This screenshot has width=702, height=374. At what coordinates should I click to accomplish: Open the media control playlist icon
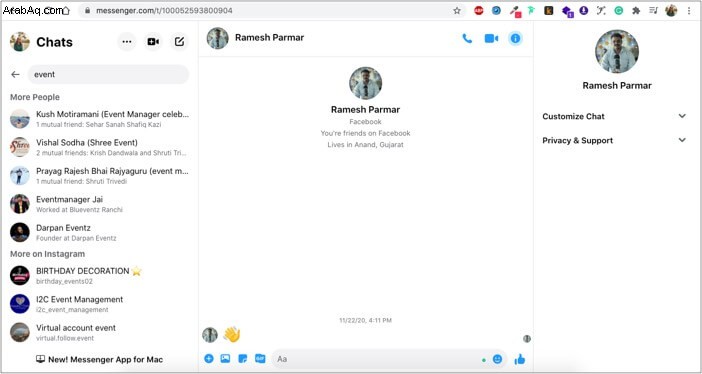point(653,11)
